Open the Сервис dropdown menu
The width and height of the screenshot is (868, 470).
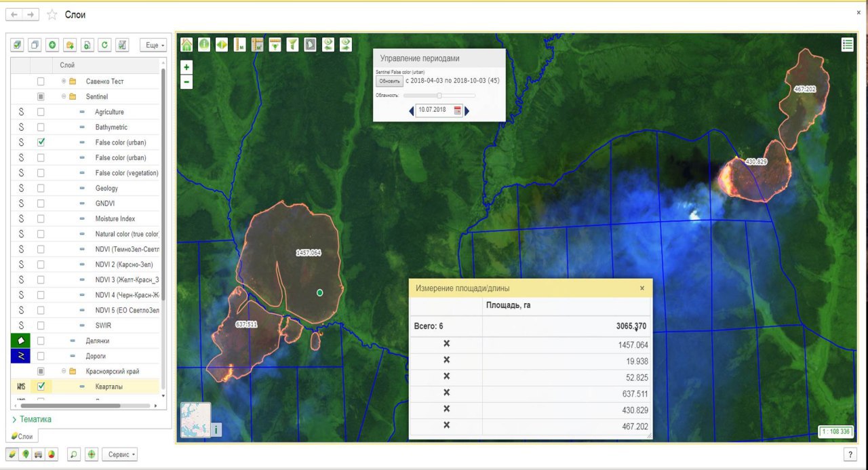pos(120,454)
